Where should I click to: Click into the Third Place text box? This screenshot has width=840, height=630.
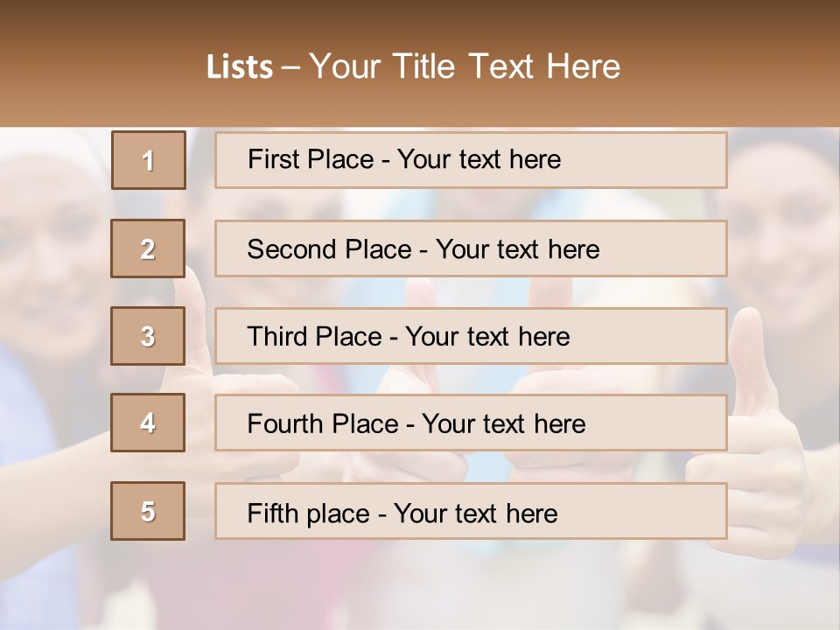tap(471, 336)
